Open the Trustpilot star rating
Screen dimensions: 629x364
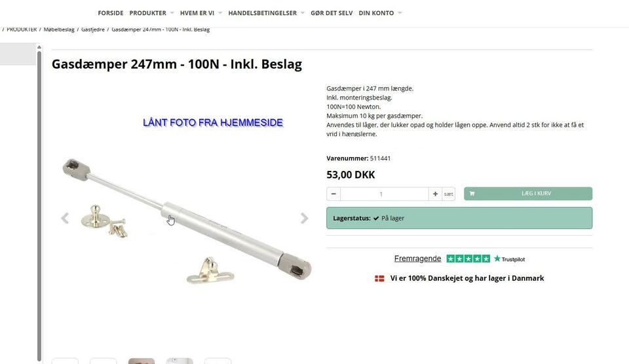tap(468, 259)
